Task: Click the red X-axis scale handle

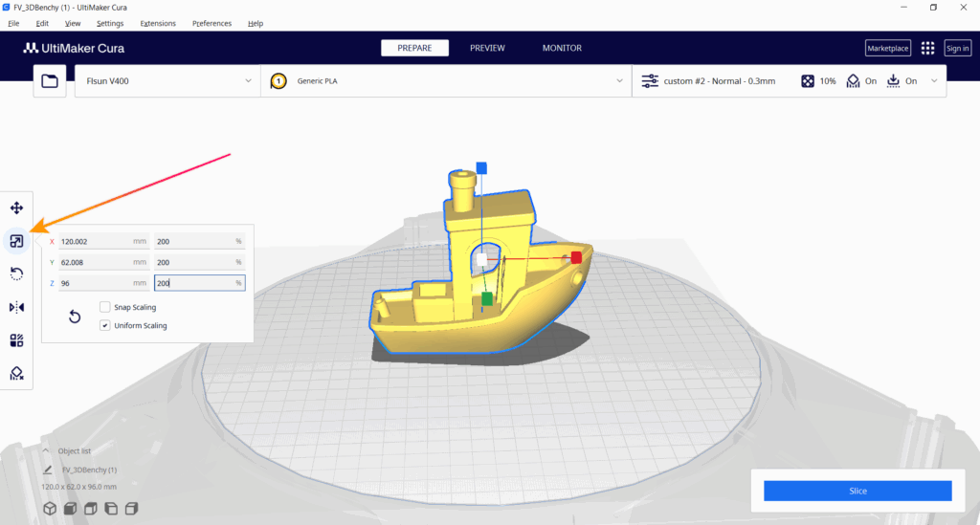Action: pyautogui.click(x=576, y=257)
